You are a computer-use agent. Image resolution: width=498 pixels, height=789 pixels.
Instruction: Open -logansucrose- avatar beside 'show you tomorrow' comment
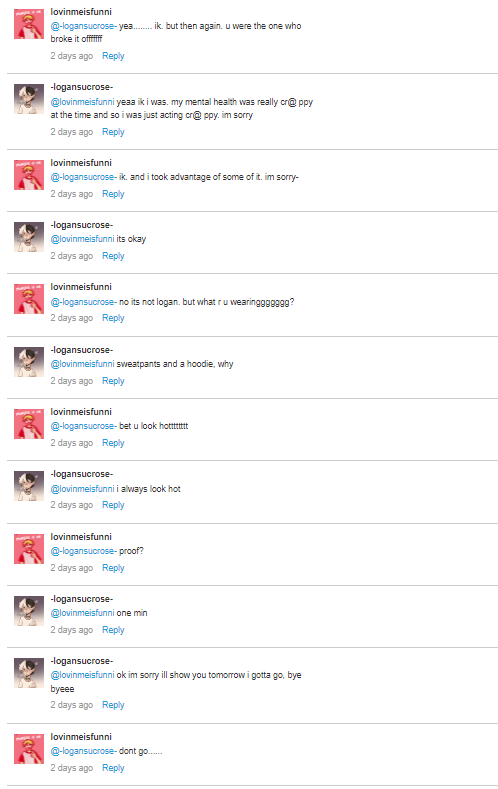[29, 673]
